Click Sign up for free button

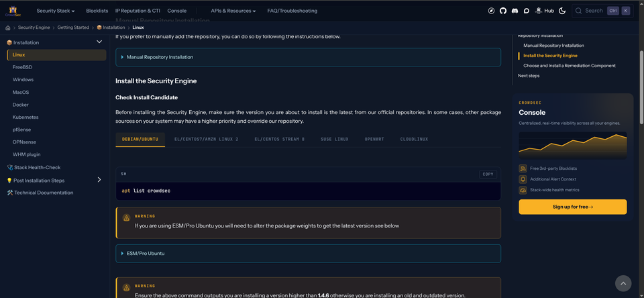pos(572,207)
